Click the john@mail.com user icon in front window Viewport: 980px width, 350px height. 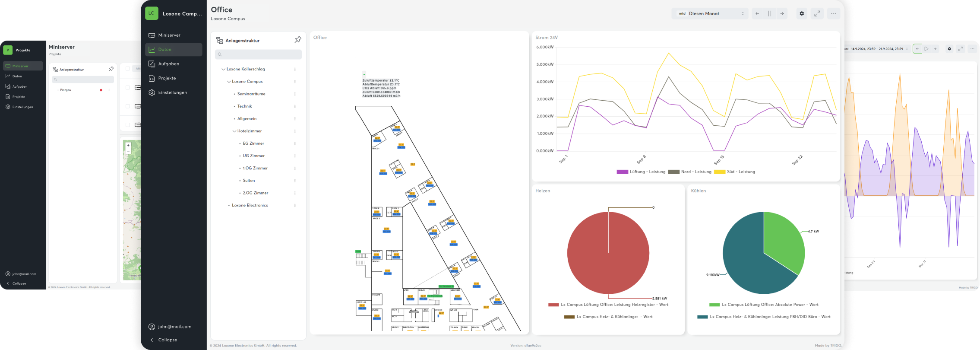point(152,327)
